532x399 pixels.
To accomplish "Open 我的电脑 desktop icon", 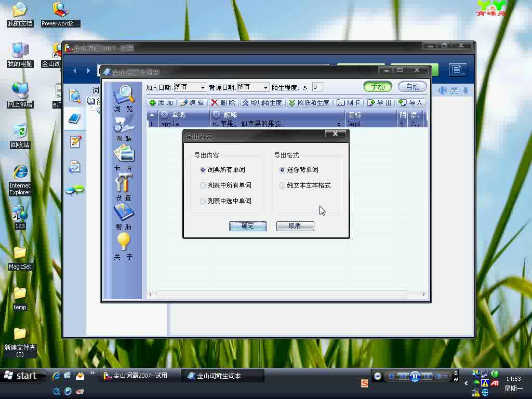I will pyautogui.click(x=20, y=55).
